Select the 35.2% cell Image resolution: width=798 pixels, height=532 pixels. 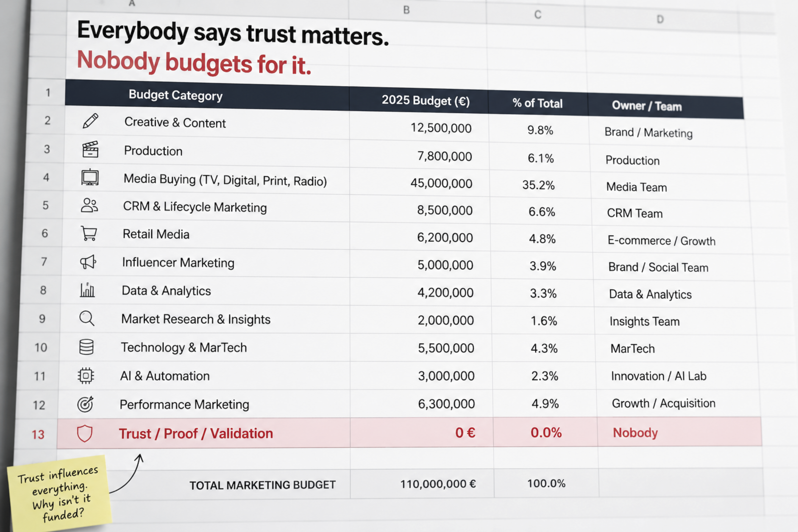540,185
